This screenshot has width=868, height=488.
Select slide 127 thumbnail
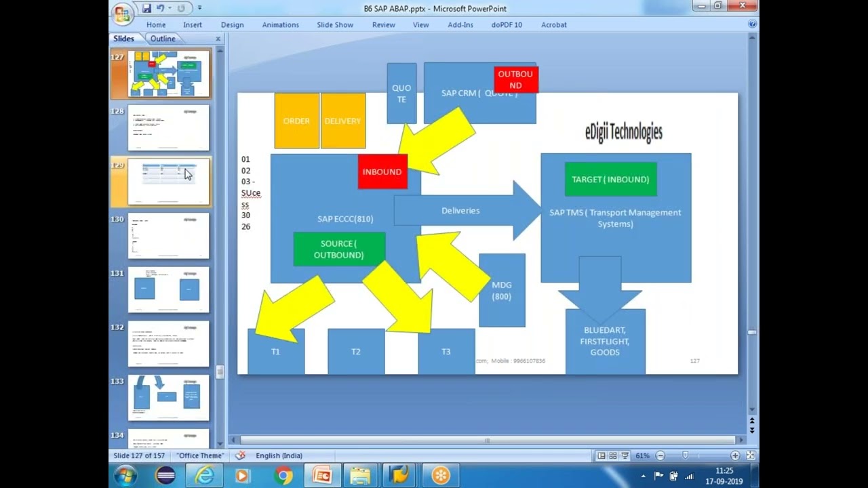point(169,73)
